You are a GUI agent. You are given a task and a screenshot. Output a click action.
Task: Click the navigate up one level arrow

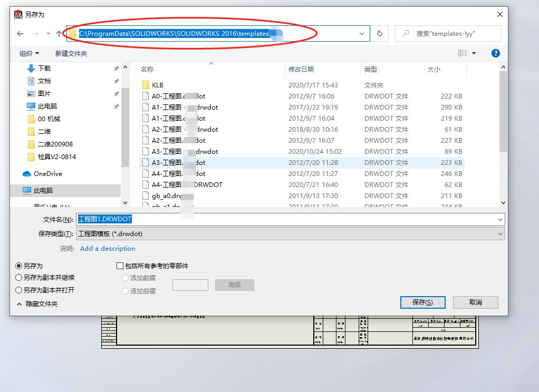(x=58, y=33)
